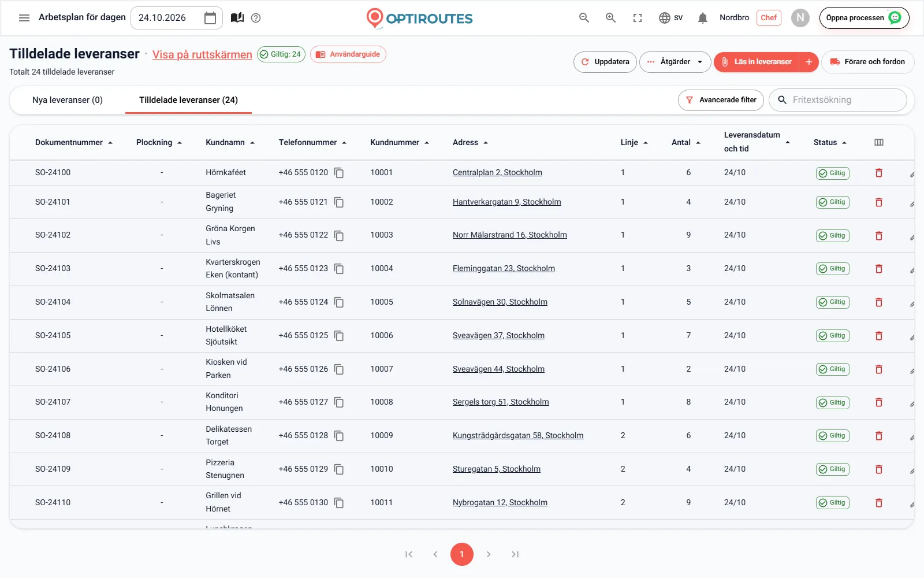Sort by Kundnamn column
The image size is (924, 578).
[x=230, y=142]
